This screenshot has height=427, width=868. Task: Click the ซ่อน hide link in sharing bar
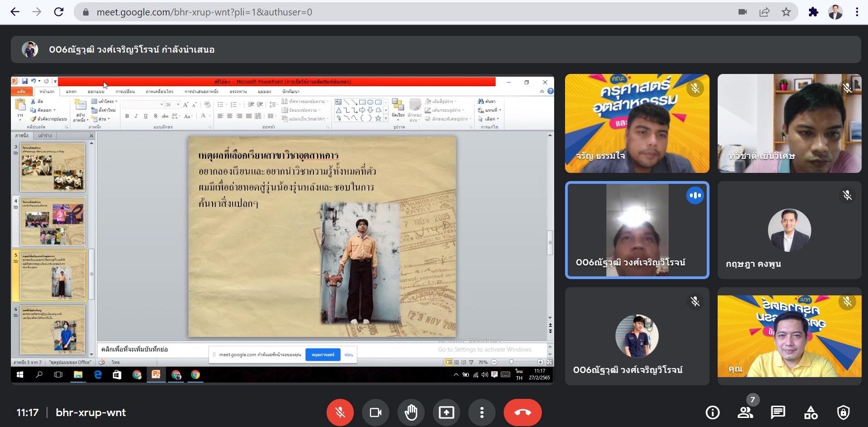point(348,354)
